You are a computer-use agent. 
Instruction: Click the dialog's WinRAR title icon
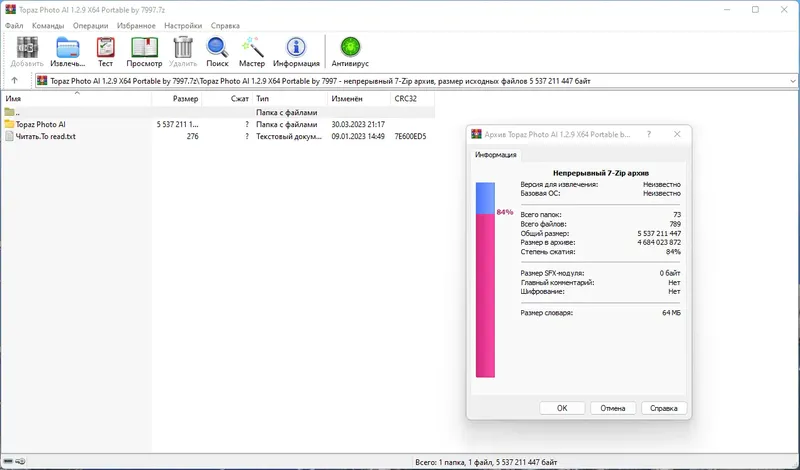click(476, 134)
